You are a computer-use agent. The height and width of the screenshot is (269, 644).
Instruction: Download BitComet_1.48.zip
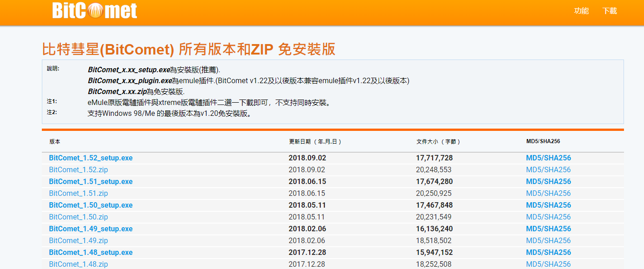tap(78, 264)
